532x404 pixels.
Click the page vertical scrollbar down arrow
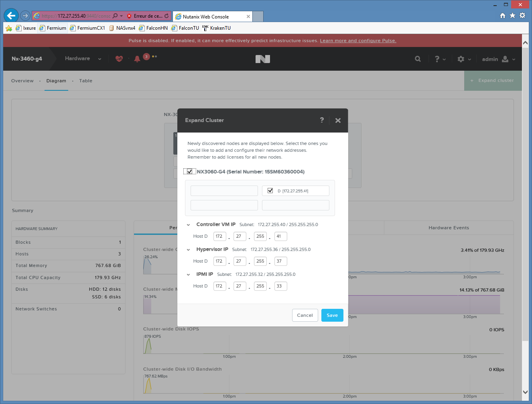525,392
